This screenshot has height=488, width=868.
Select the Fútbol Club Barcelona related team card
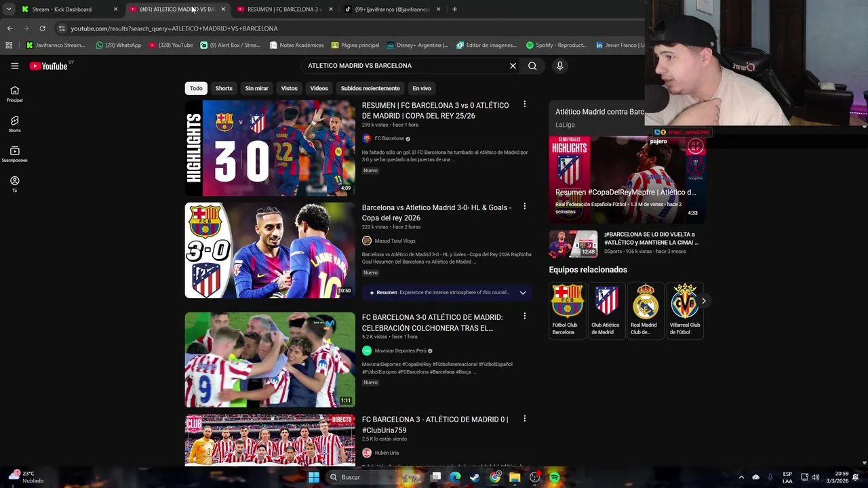pyautogui.click(x=567, y=310)
